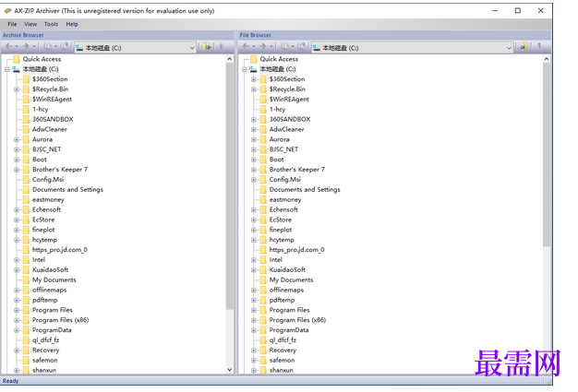
Task: Click the Intel folder icon in File Browser
Action: tap(263, 260)
